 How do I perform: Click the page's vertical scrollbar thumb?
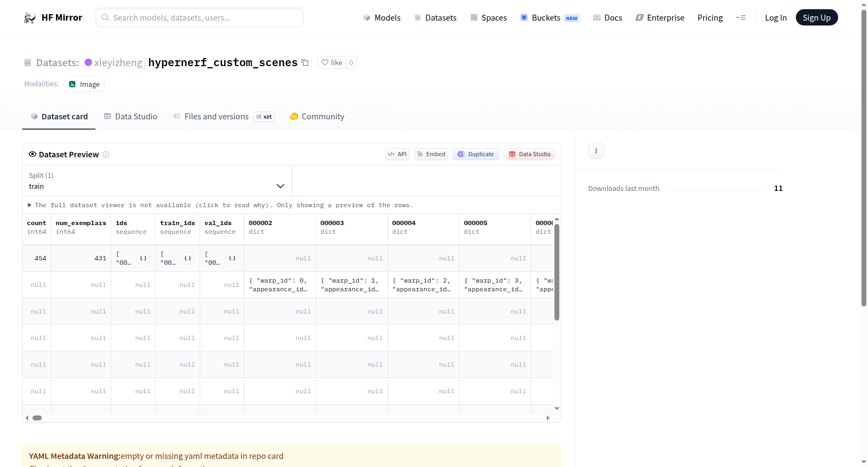(864, 158)
